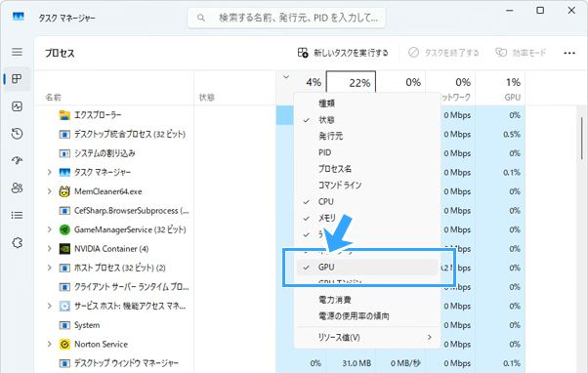Open the Performance page from sidebar
The height and width of the screenshot is (373, 588).
(x=17, y=106)
